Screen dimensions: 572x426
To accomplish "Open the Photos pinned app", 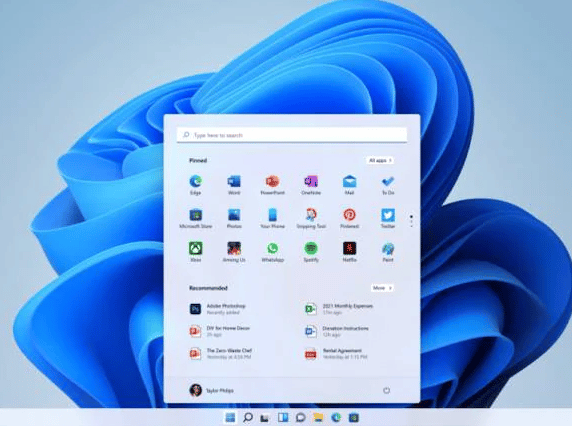I will coord(234,218).
